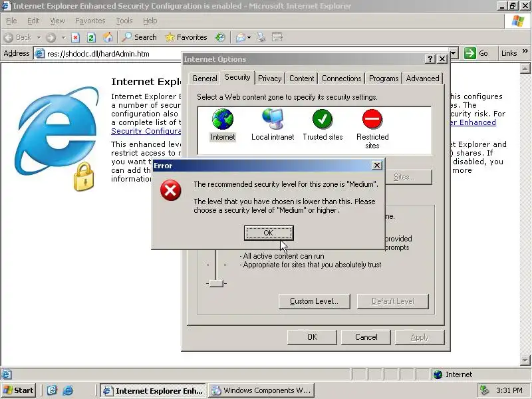Click OK in Internet Options dialog
This screenshot has width=532, height=399.
click(x=312, y=337)
